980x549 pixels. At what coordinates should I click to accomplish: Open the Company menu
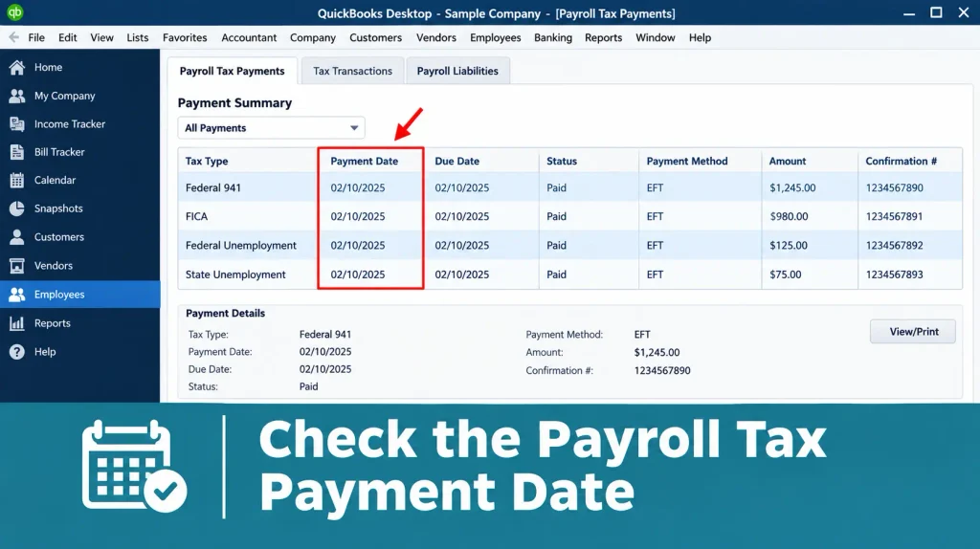click(313, 37)
